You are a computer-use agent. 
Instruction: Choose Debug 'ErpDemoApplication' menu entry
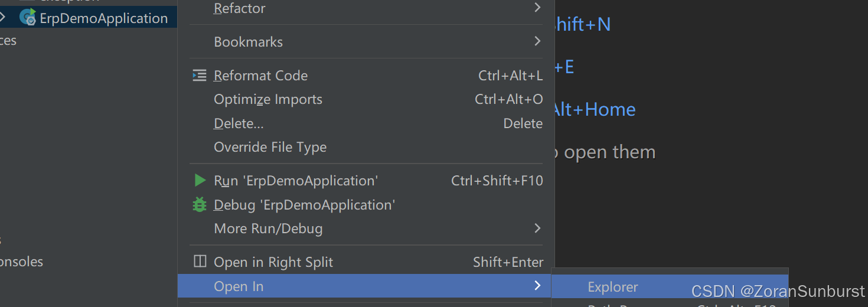coord(366,205)
